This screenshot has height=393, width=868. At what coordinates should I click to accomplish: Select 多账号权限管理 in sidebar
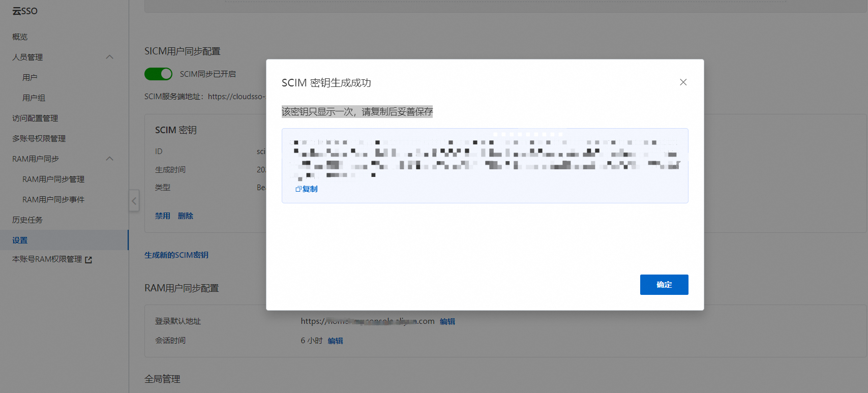click(39, 138)
